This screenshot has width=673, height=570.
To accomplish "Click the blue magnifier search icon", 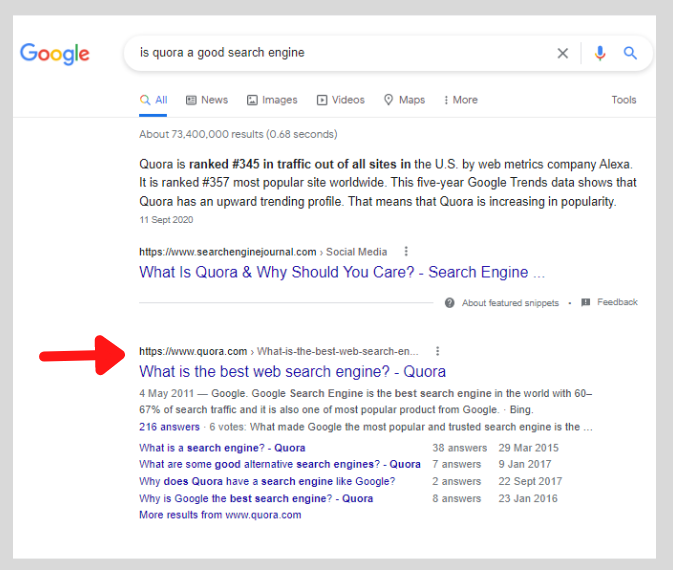I will (630, 53).
